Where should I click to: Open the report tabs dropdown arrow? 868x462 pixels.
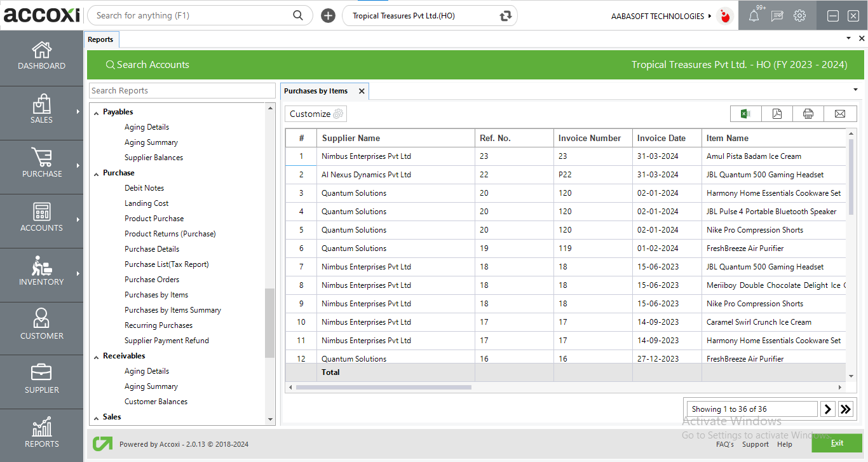pyautogui.click(x=855, y=90)
